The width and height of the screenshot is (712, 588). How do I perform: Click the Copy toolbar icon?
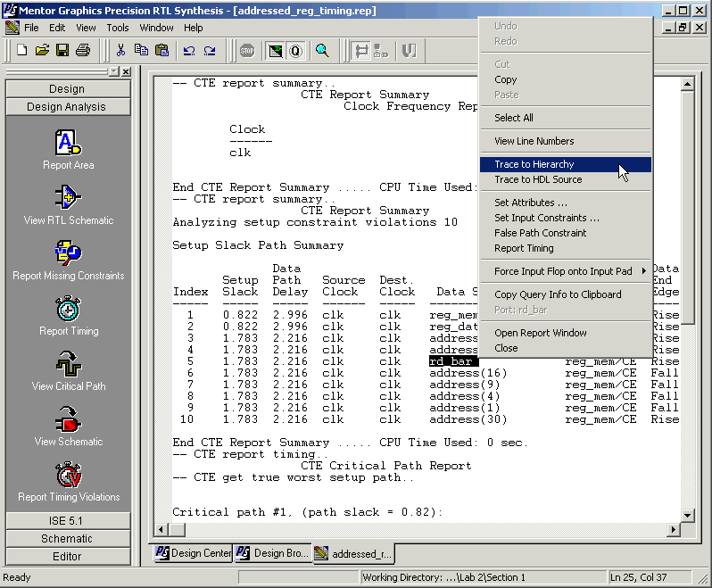tap(141, 50)
